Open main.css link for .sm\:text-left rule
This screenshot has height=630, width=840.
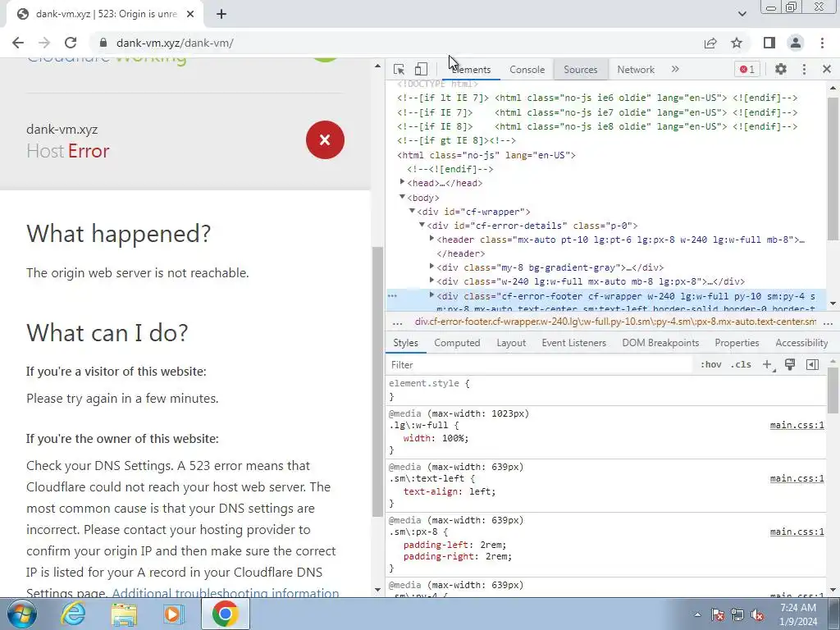coord(797,478)
